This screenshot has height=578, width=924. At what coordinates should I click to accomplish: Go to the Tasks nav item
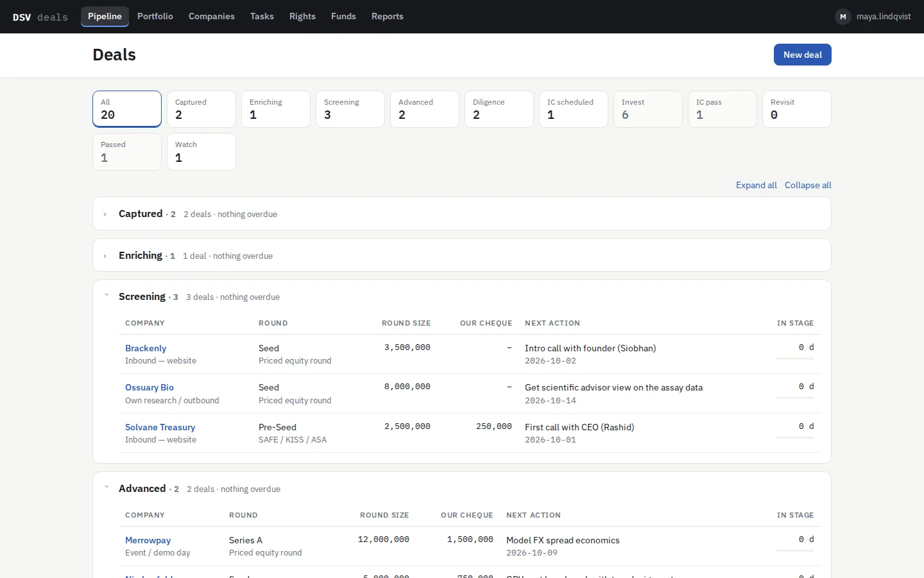pos(262,17)
